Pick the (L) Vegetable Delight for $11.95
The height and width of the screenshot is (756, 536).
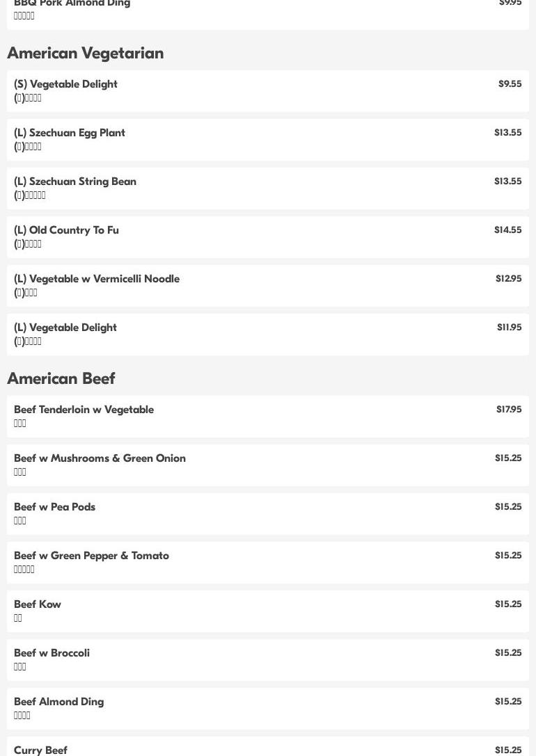click(x=268, y=335)
